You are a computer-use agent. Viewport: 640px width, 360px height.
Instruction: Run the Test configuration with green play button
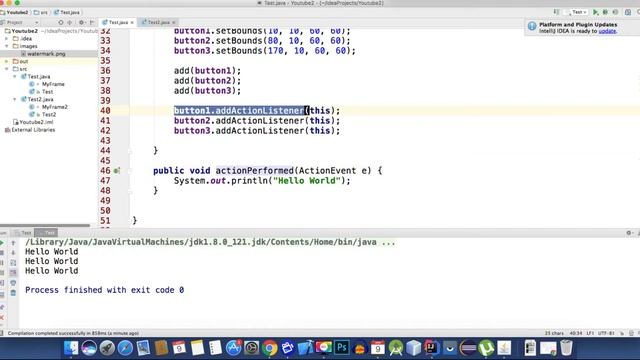point(596,12)
